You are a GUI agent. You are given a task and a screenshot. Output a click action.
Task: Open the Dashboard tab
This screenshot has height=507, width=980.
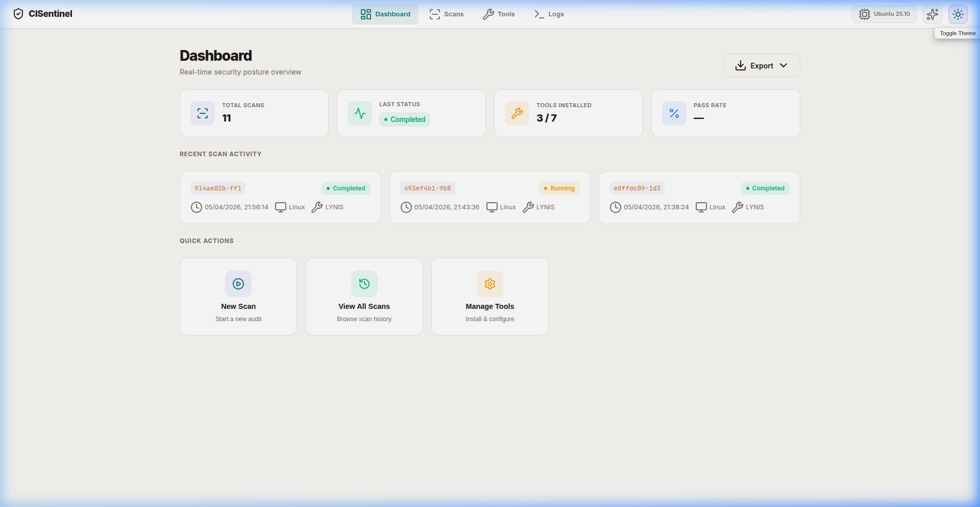click(x=385, y=14)
